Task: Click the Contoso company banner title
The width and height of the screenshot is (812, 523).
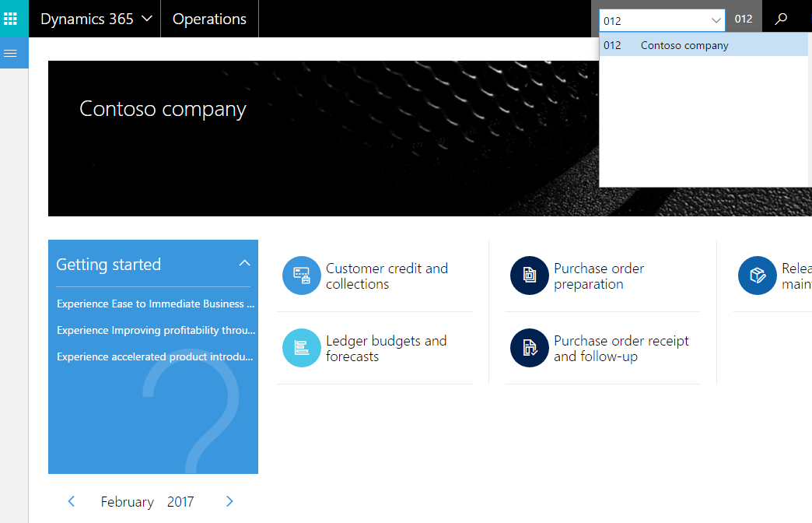Action: click(x=163, y=110)
